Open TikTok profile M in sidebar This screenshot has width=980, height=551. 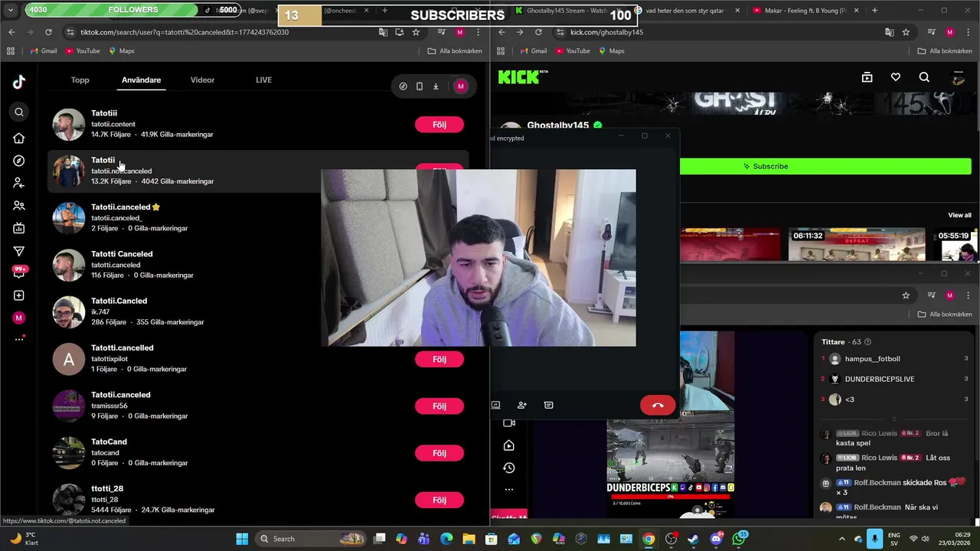point(19,318)
